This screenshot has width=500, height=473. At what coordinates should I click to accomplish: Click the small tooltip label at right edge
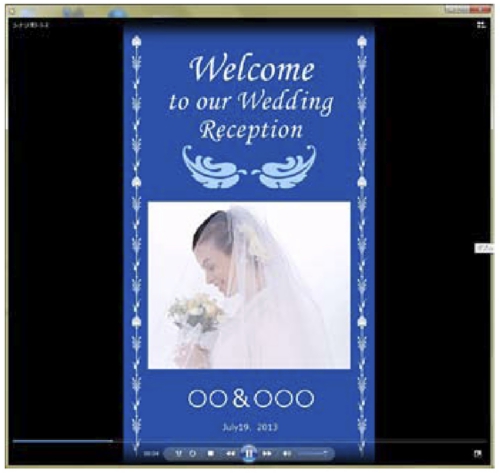pyautogui.click(x=484, y=248)
